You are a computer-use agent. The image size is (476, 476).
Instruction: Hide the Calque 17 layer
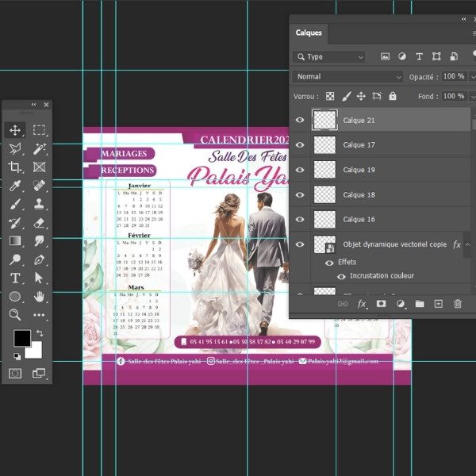(300, 145)
